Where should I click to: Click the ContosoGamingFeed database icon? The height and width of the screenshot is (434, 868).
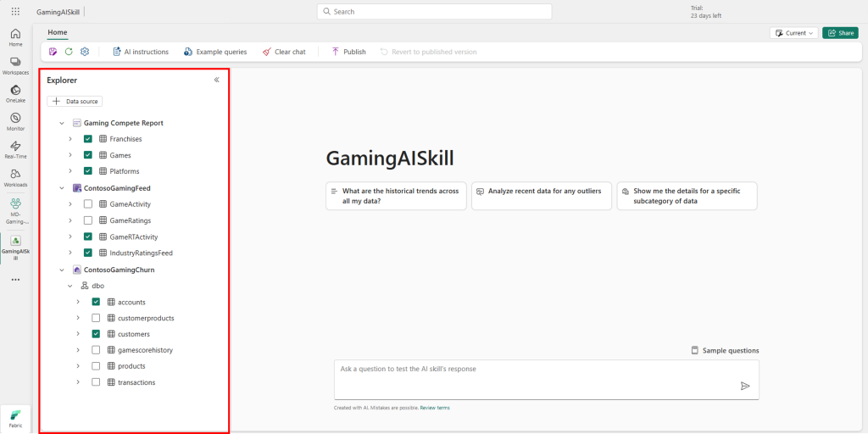point(77,188)
